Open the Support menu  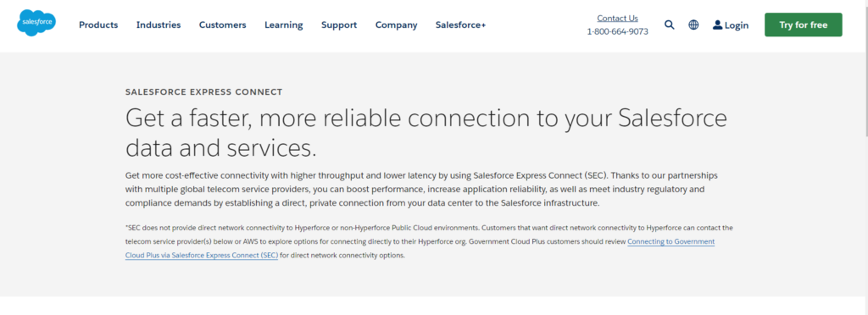339,25
